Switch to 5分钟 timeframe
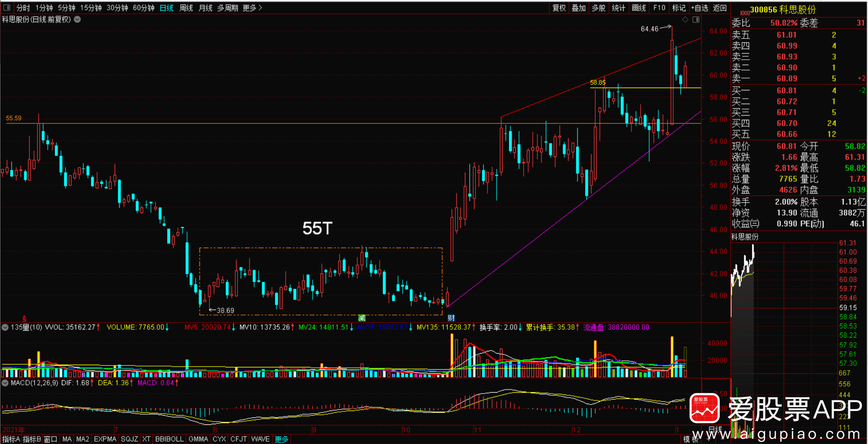 (66, 8)
